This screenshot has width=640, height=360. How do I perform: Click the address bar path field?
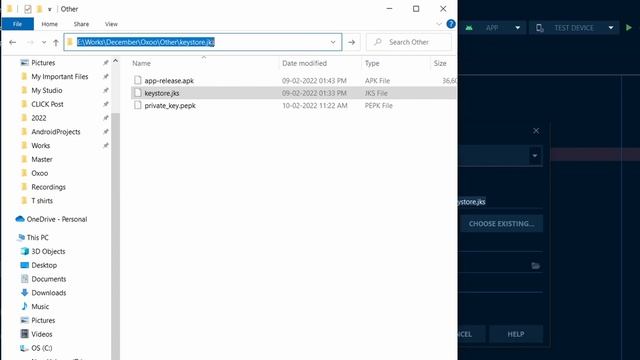(x=202, y=42)
